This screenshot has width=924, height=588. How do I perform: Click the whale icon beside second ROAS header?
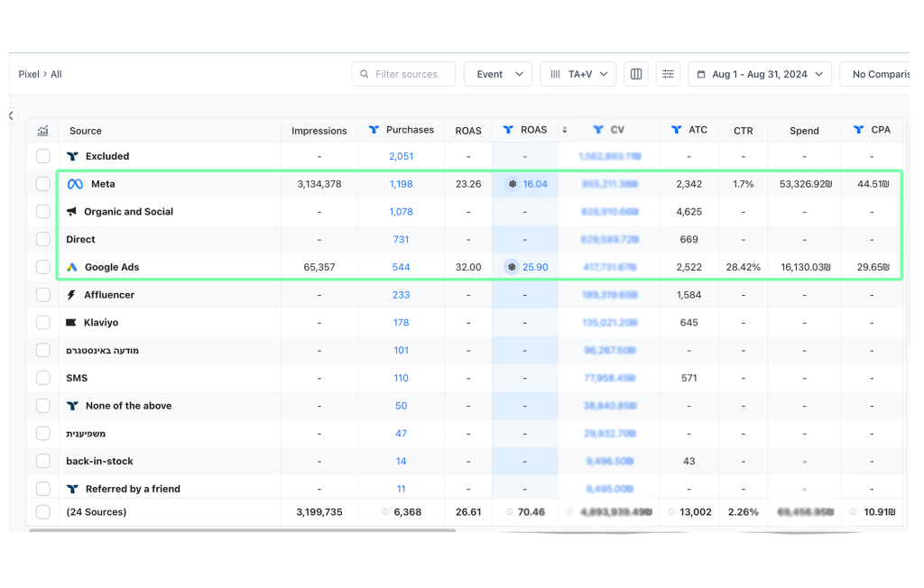pos(508,130)
